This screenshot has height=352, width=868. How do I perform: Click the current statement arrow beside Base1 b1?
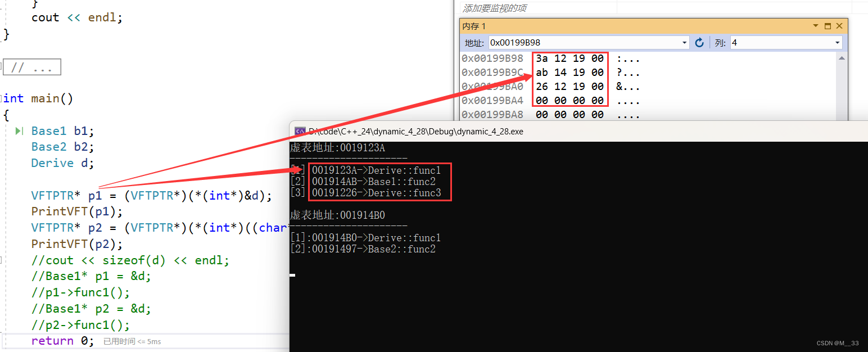(x=19, y=131)
